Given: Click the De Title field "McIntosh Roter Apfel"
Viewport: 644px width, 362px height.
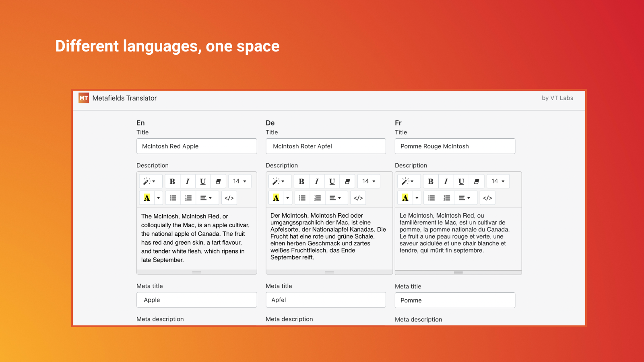Looking at the screenshot, I should pos(326,146).
